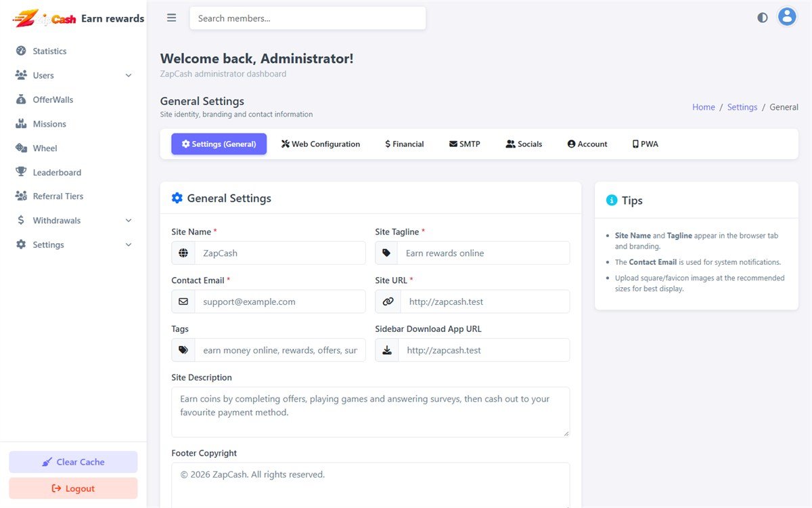Click the download icon beside App URL
Image resolution: width=812 pixels, height=508 pixels.
(x=386, y=350)
